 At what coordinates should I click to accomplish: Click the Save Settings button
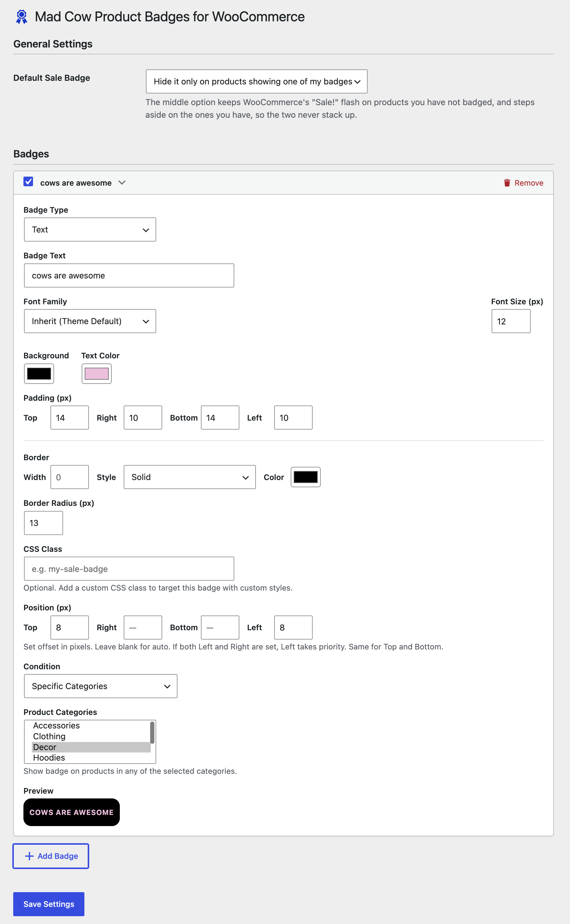49,904
